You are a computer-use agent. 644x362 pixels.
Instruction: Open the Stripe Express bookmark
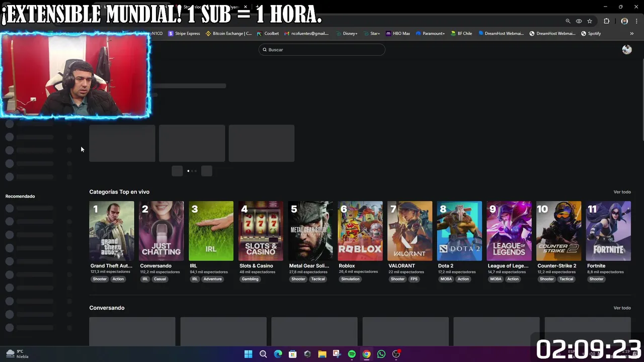click(184, 33)
